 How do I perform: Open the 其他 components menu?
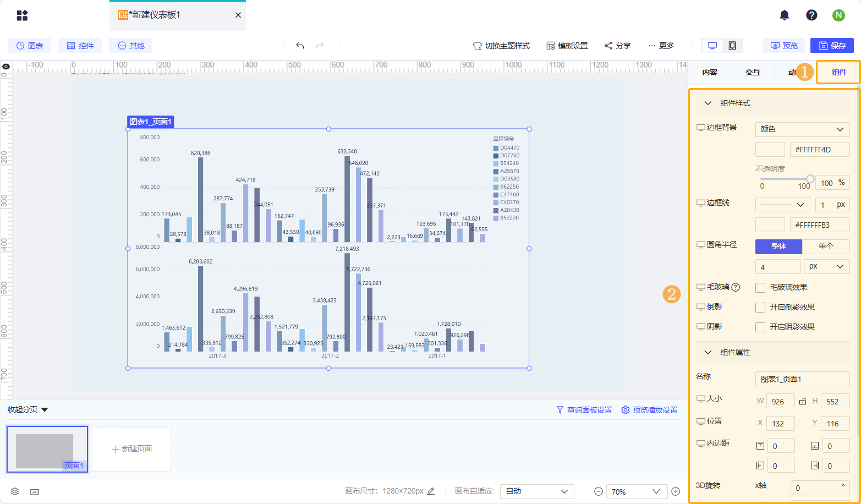(x=130, y=46)
